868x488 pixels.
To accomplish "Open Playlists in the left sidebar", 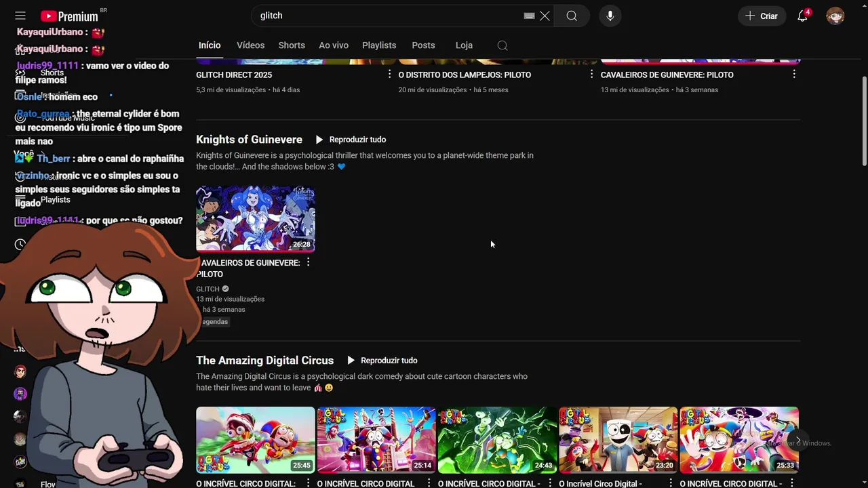I will tap(55, 200).
